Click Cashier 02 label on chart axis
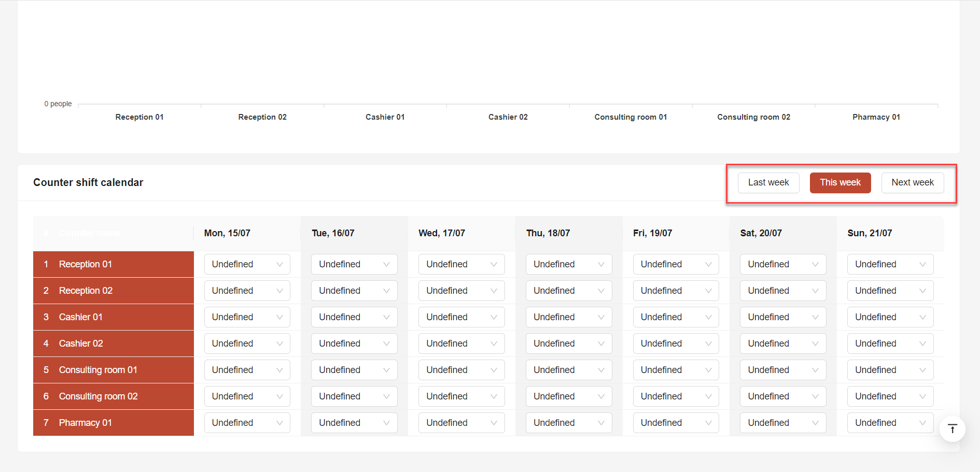This screenshot has height=472, width=980. [x=508, y=117]
